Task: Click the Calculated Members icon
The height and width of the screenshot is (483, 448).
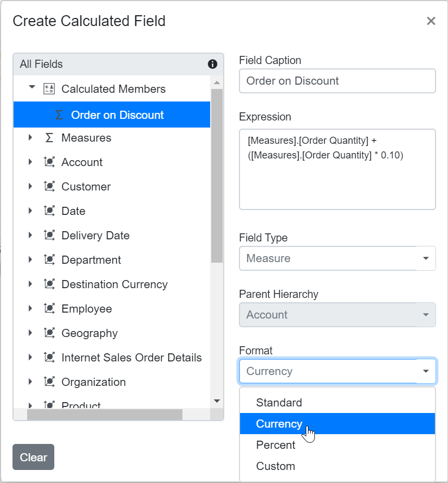Action: pos(48,86)
